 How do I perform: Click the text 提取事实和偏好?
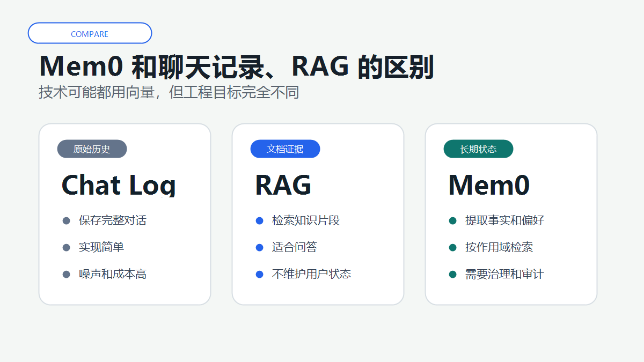[x=504, y=220]
